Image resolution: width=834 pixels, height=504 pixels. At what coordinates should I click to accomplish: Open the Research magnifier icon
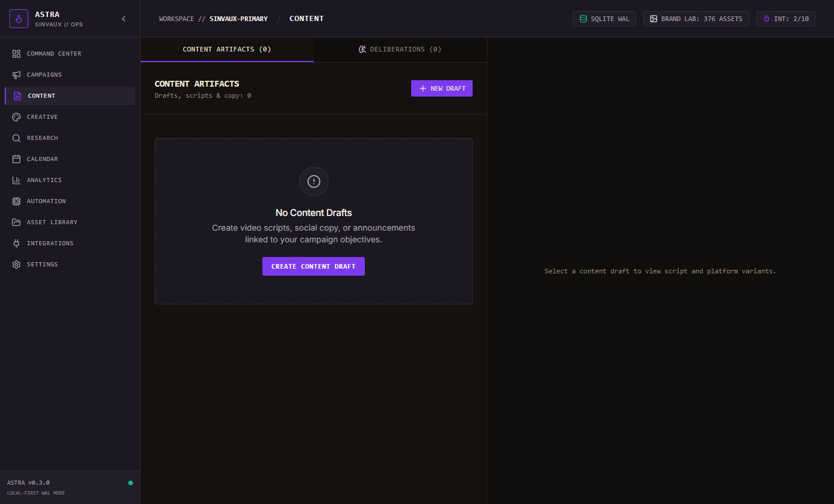[16, 138]
